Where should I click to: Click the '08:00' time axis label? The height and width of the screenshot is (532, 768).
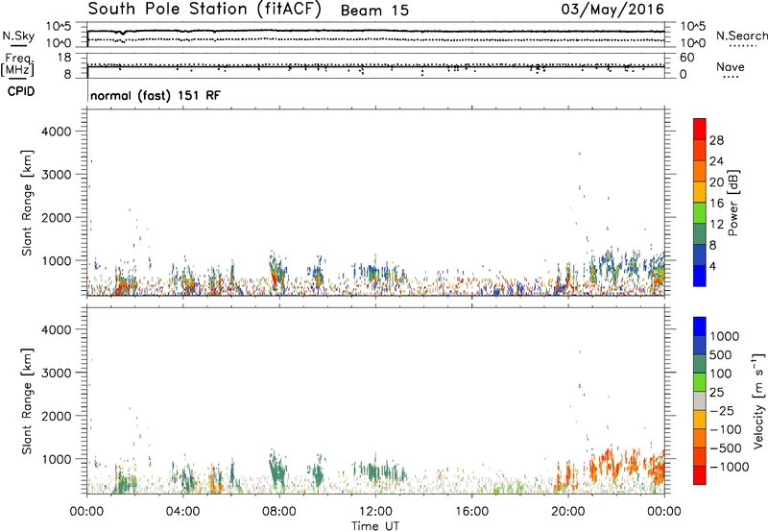coord(279,512)
